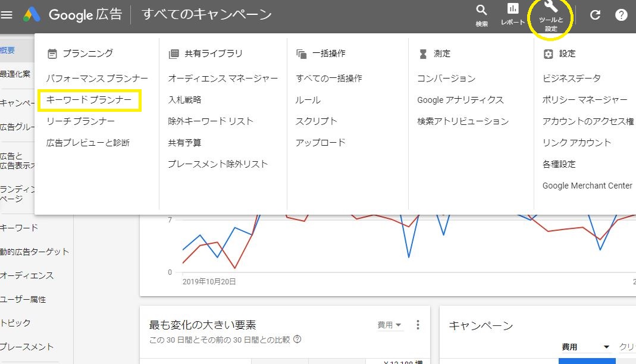Open 除外キーワード リスト
The width and height of the screenshot is (636, 364).
point(211,121)
